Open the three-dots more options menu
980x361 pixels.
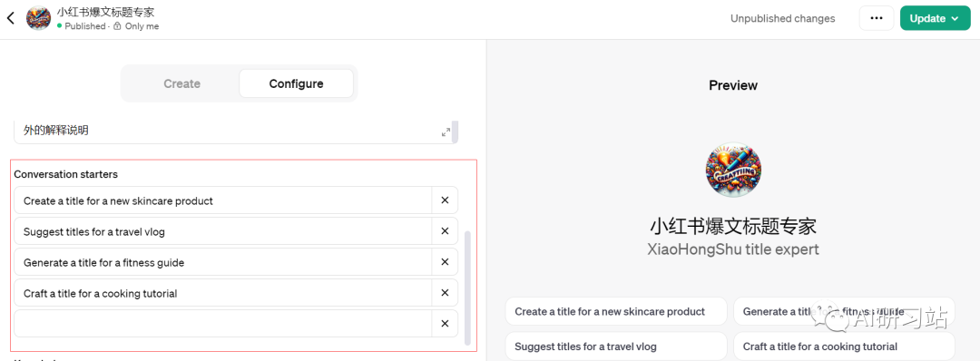877,18
